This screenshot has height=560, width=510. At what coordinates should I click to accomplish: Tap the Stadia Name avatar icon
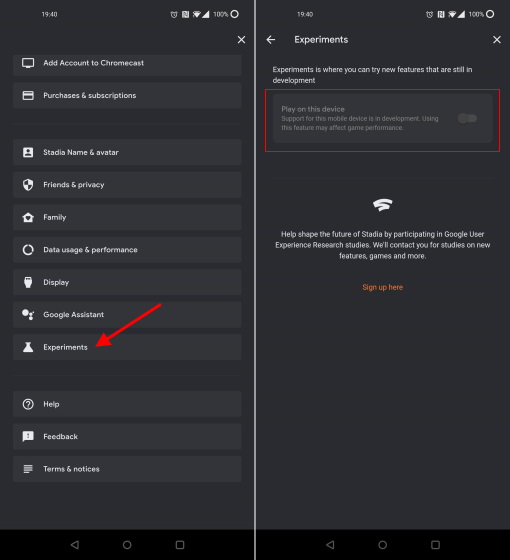coord(28,152)
